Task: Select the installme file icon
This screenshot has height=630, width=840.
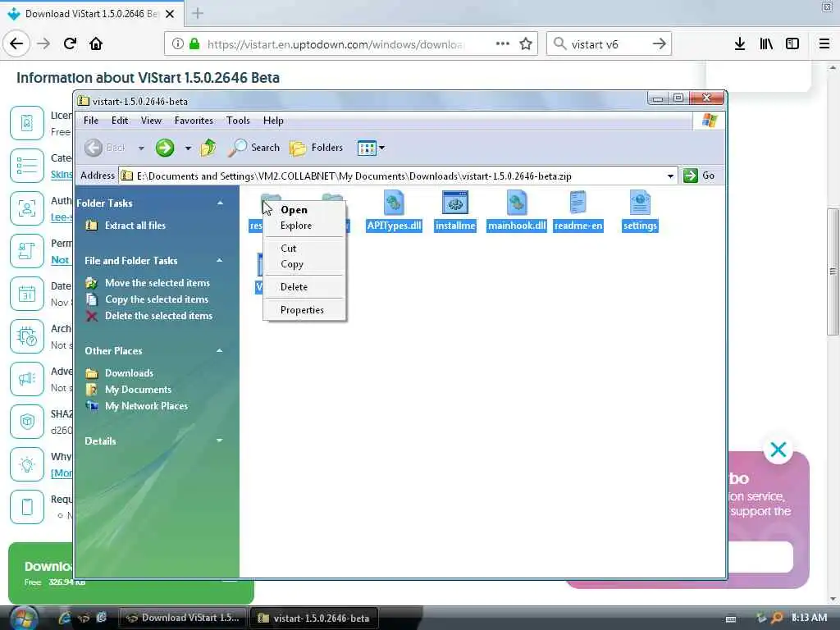Action: tap(454, 203)
